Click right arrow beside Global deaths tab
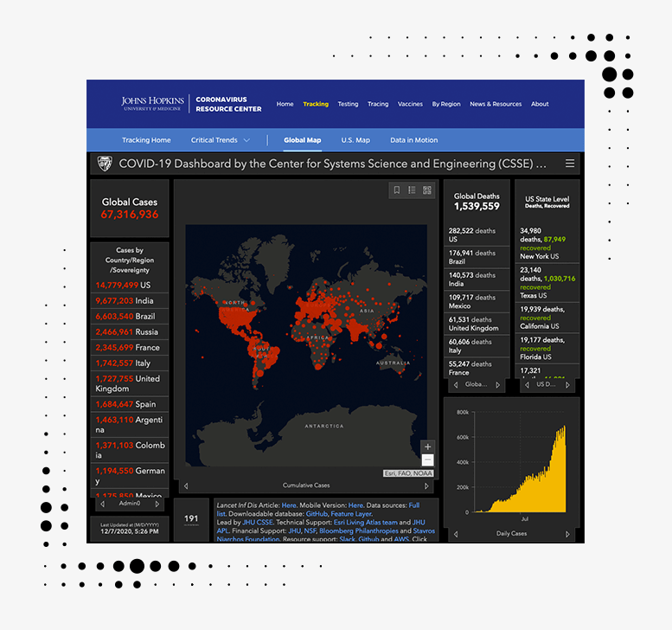 pyautogui.click(x=498, y=384)
